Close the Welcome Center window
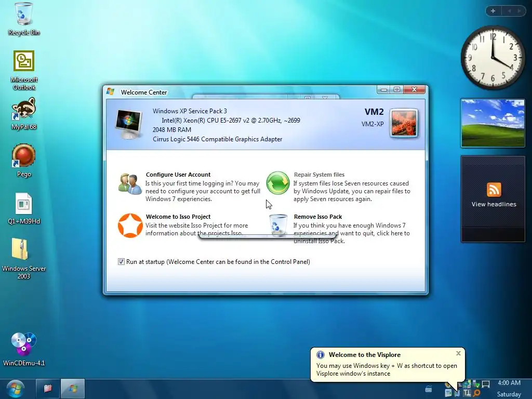Viewport: 532px width, 399px height. pos(414,89)
